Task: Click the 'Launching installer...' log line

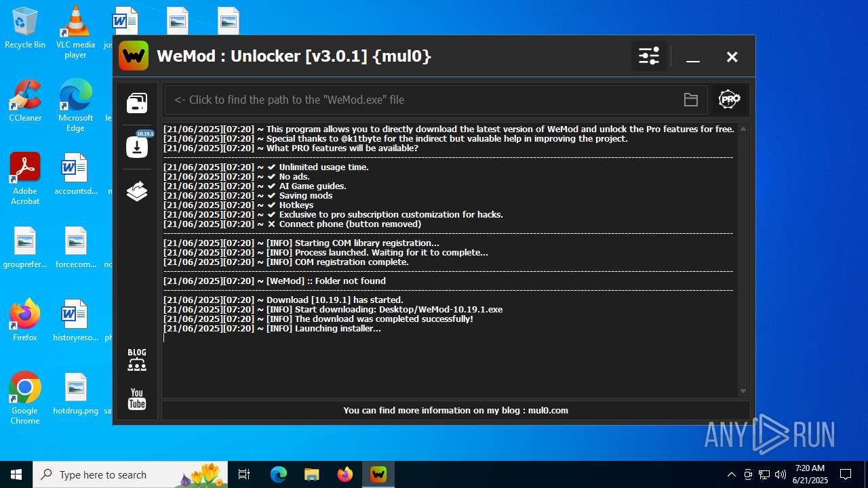Action: (x=272, y=328)
